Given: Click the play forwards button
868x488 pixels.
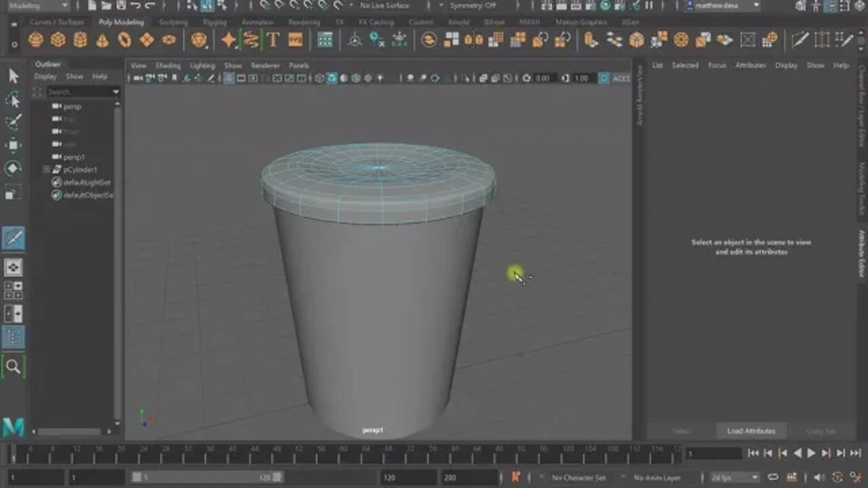Looking at the screenshot, I should [811, 453].
